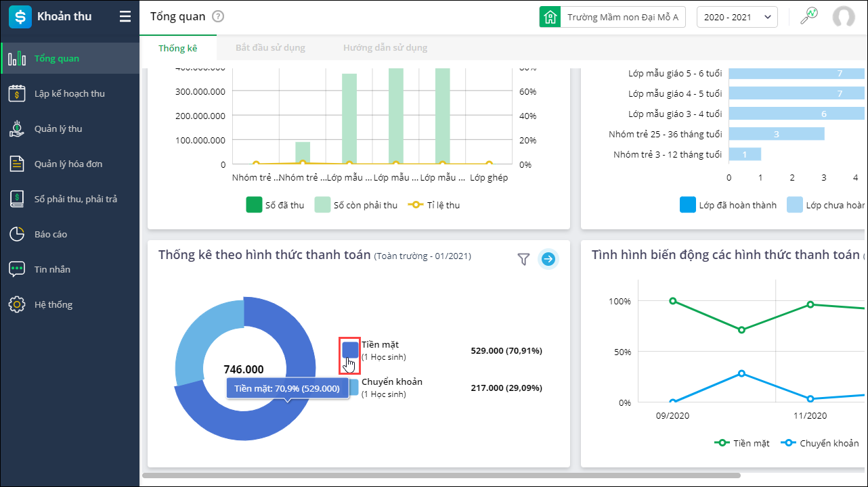Go to Quản lý hóa đơn
This screenshot has width=868, height=487.
coord(70,164)
